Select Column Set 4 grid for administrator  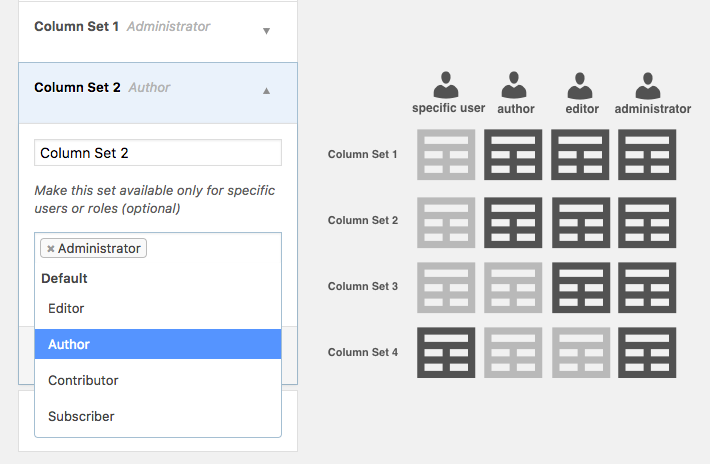(647, 352)
